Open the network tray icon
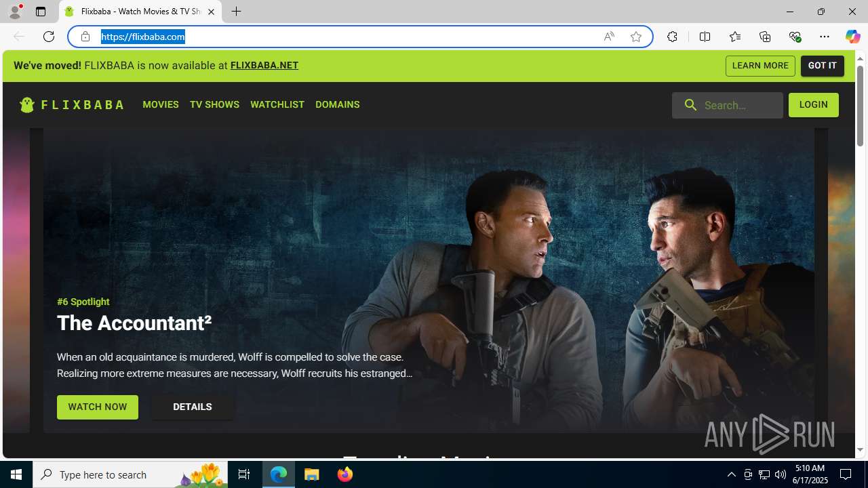 point(764,474)
